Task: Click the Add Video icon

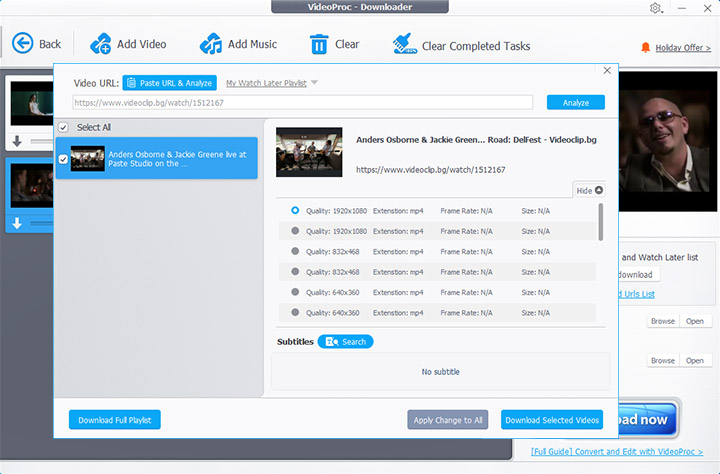Action: (100, 44)
